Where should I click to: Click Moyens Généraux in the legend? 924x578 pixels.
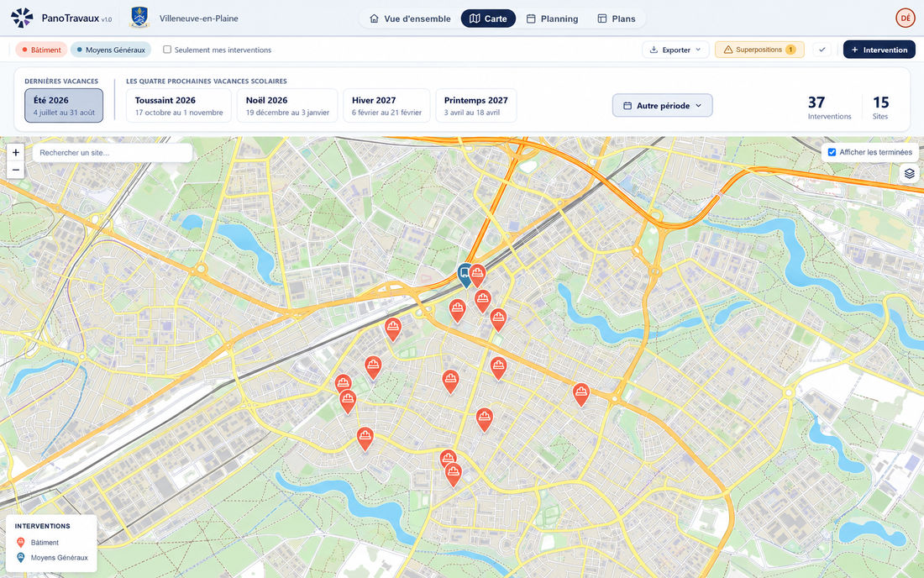[x=52, y=557]
